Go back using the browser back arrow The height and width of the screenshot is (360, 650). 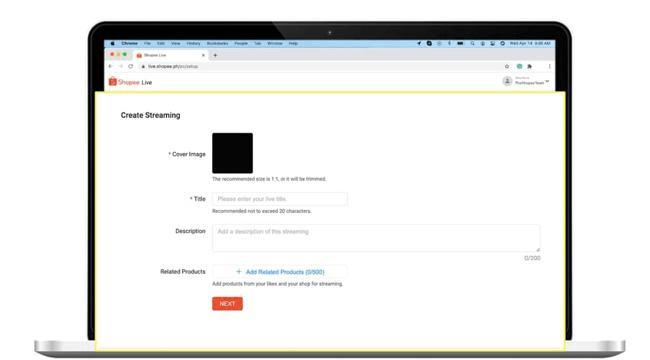[x=110, y=66]
